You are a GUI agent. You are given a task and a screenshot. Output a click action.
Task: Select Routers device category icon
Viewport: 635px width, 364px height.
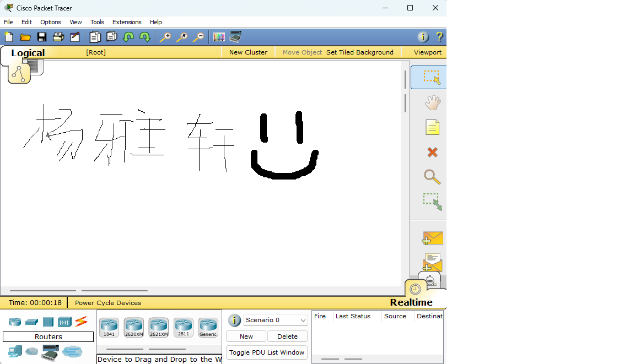click(15, 322)
